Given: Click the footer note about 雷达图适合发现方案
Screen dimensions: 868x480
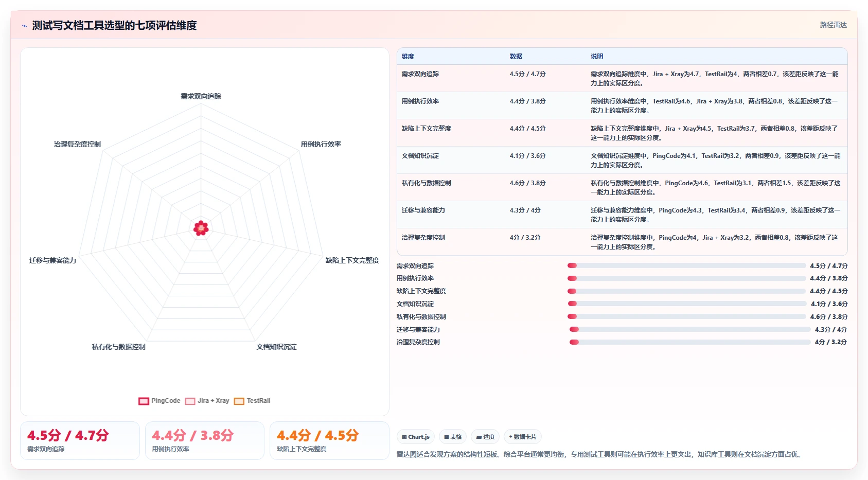Looking at the screenshot, I should (600, 454).
